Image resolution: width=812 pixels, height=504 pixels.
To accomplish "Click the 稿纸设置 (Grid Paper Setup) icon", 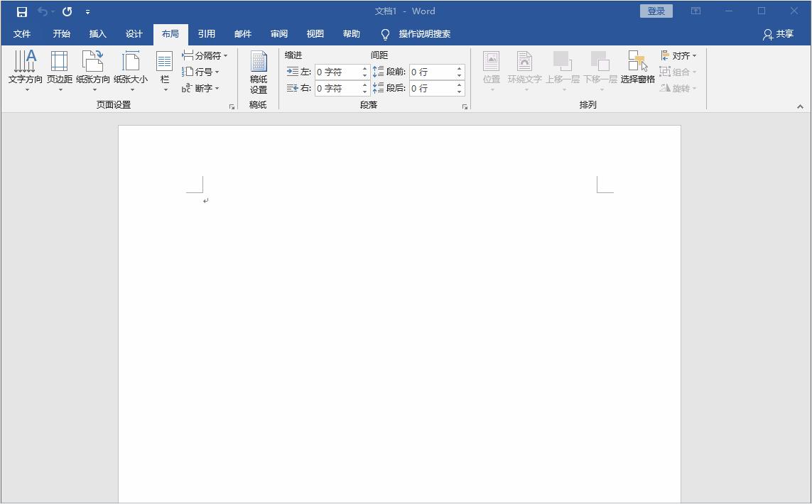I will 257,71.
